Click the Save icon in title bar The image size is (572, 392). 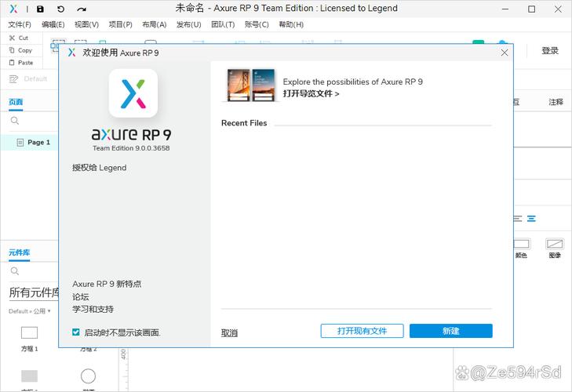coord(40,9)
